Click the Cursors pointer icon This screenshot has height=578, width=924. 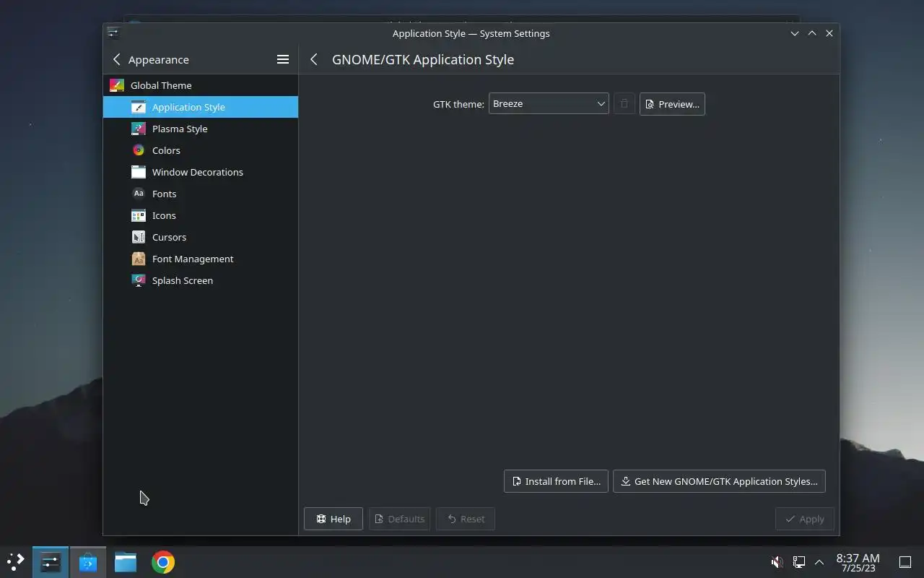139,237
